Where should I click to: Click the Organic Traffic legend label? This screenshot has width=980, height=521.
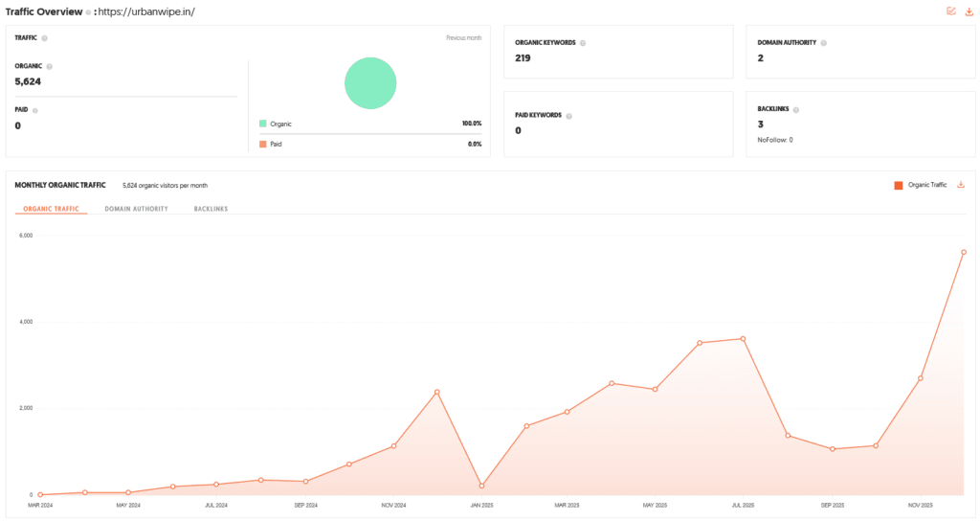click(927, 185)
